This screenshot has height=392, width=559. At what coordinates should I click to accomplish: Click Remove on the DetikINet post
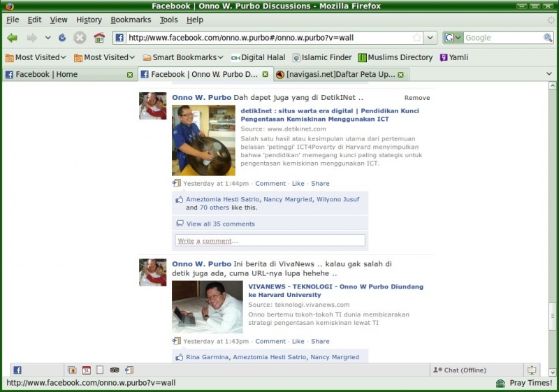[416, 98]
